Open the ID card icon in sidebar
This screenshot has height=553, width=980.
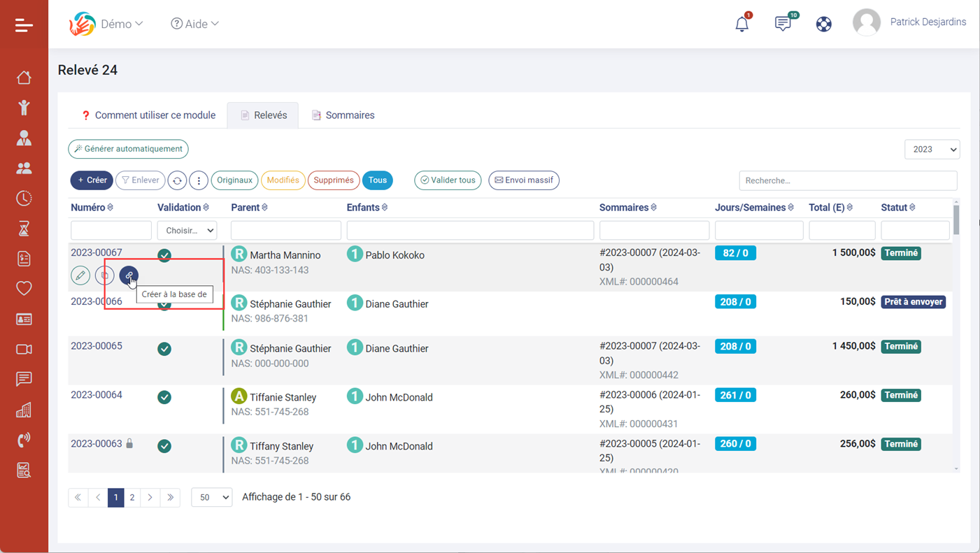(x=24, y=319)
